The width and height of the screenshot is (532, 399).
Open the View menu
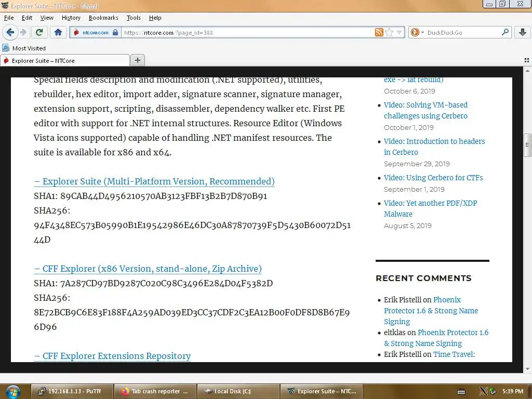(47, 18)
